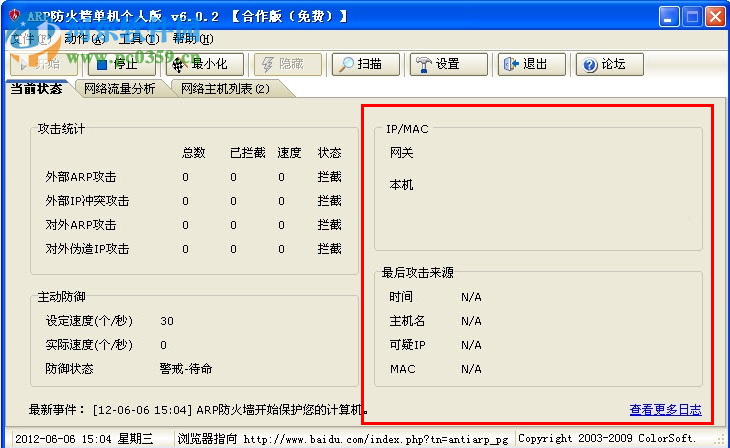Viewport: 730px width, 448px height.
Task: Click the 隐藏 (Hide) toolbar button
Action: [x=288, y=64]
